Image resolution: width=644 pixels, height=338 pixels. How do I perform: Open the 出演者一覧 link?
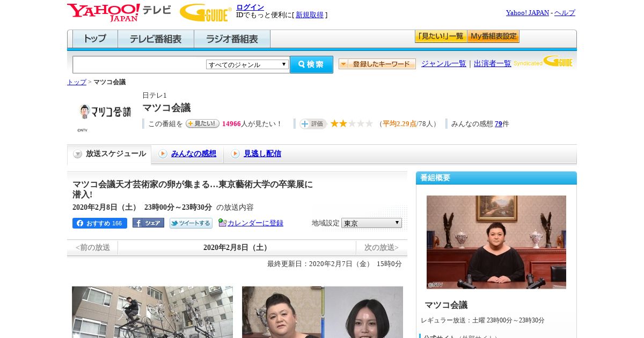pos(493,63)
